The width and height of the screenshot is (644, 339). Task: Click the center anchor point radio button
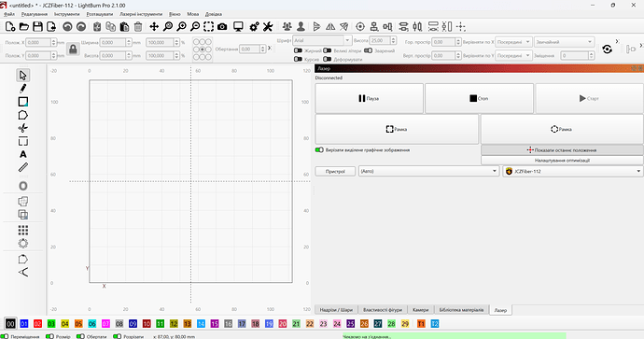(203, 49)
